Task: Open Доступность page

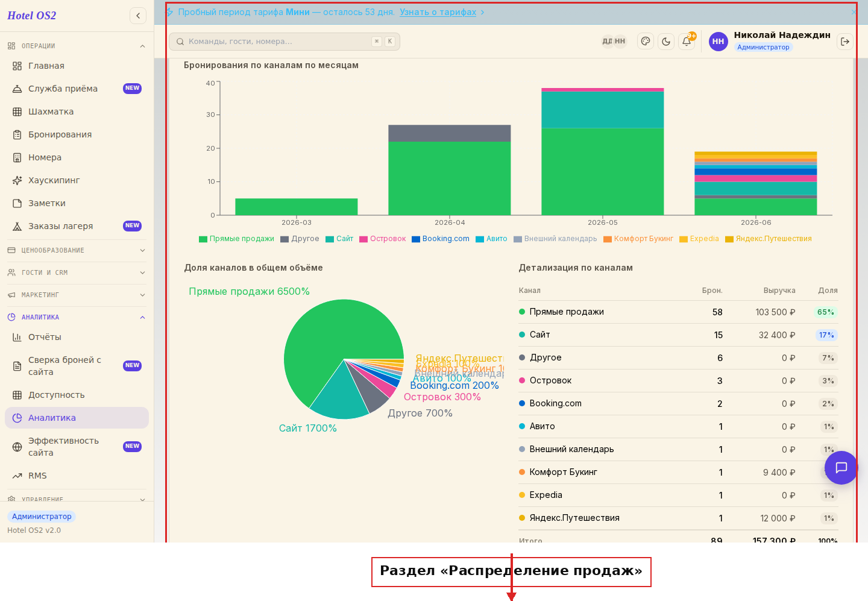Action: (x=77, y=395)
